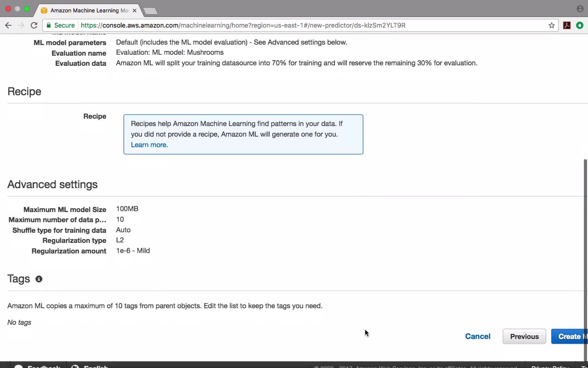Open the Privacy Policy footer link
The width and height of the screenshot is (588, 368).
[550, 366]
